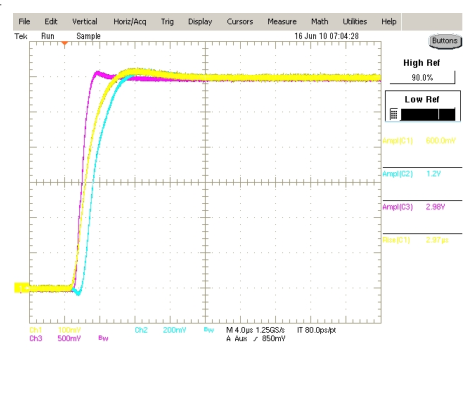The width and height of the screenshot is (476, 413).
Task: Open the Horiz/Acq menu
Action: (x=130, y=22)
